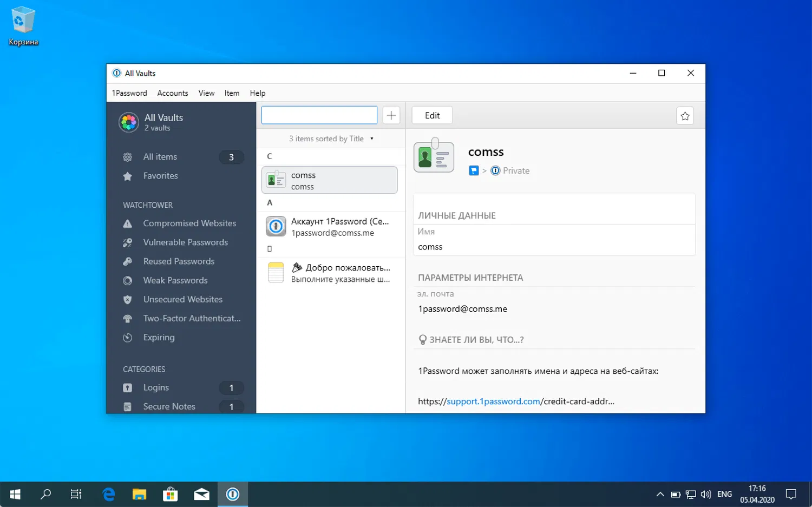Viewport: 812px width, 507px height.
Task: Open the Reused Passwords section
Action: pos(178,261)
